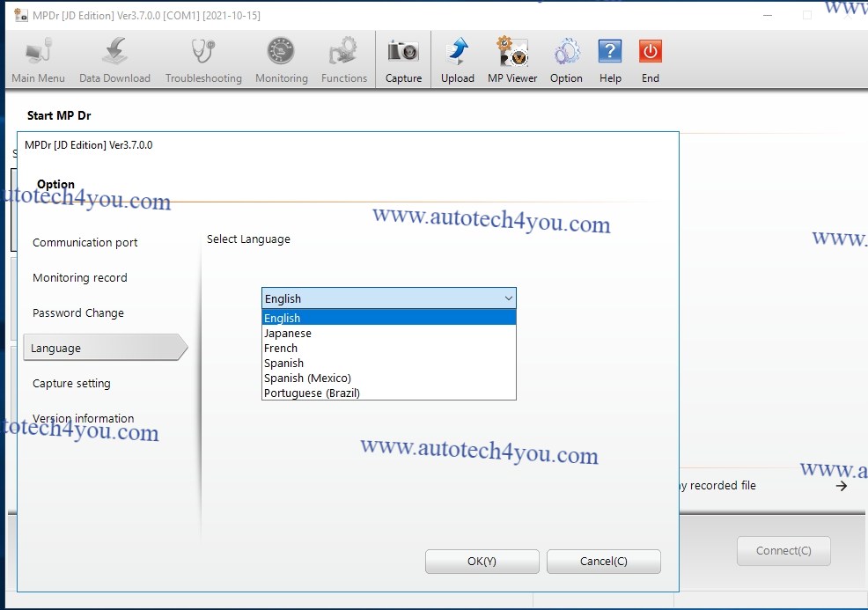Choose Japanese from the language list
This screenshot has height=610, width=868.
pos(288,334)
